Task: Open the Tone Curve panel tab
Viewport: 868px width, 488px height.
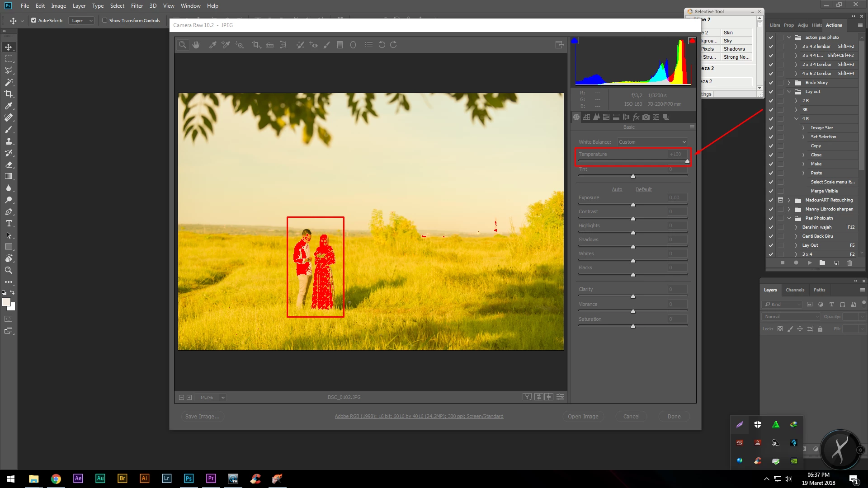Action: pos(586,117)
